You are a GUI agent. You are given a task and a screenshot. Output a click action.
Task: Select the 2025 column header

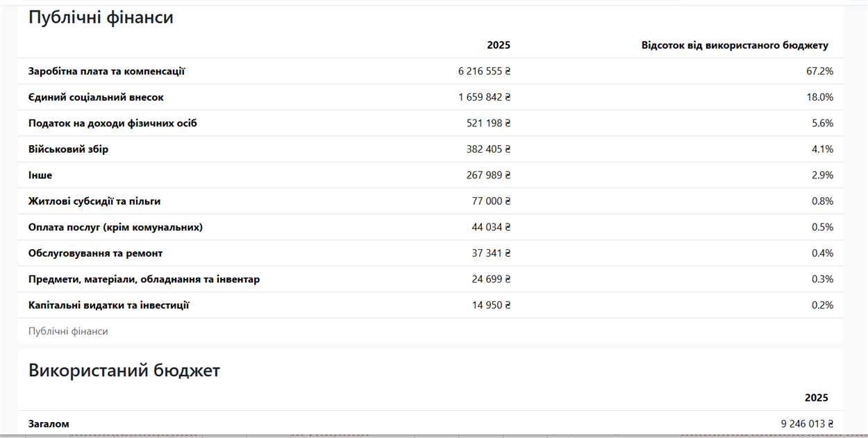pyautogui.click(x=499, y=45)
